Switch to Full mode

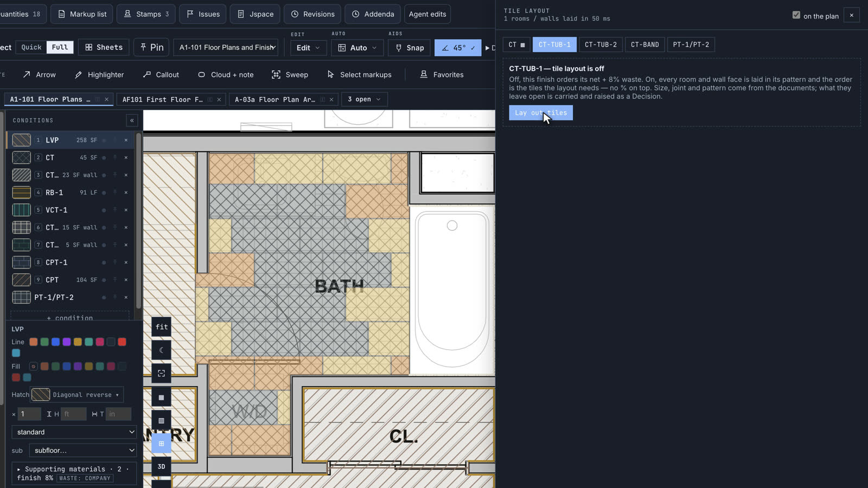[x=60, y=48]
